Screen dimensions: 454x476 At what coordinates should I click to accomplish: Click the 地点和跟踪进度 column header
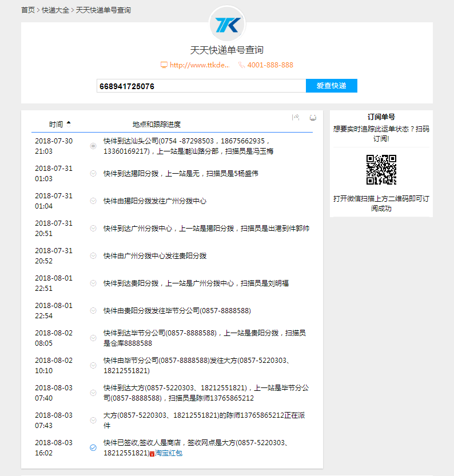[x=157, y=124]
